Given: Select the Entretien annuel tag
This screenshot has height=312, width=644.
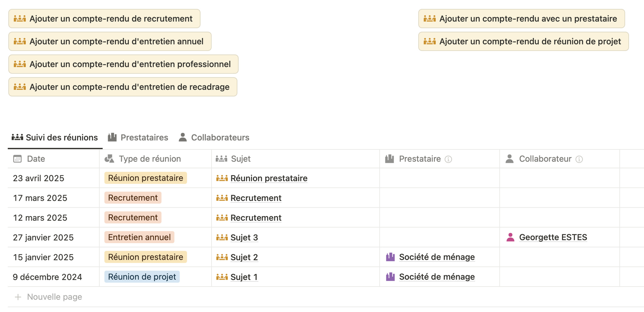Looking at the screenshot, I should coord(139,237).
